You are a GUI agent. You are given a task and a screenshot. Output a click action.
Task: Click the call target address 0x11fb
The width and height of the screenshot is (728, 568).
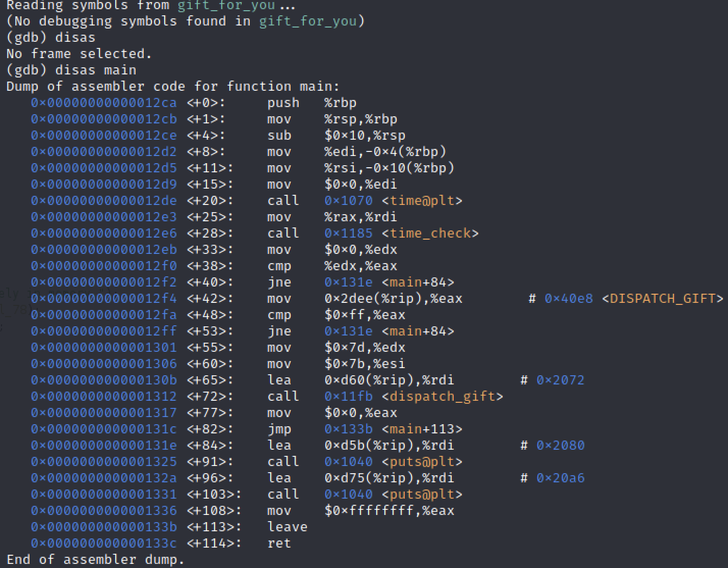(x=349, y=396)
